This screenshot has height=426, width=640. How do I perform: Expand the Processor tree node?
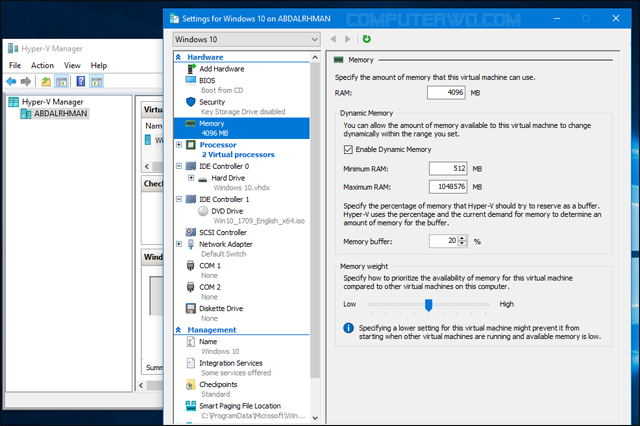point(179,144)
